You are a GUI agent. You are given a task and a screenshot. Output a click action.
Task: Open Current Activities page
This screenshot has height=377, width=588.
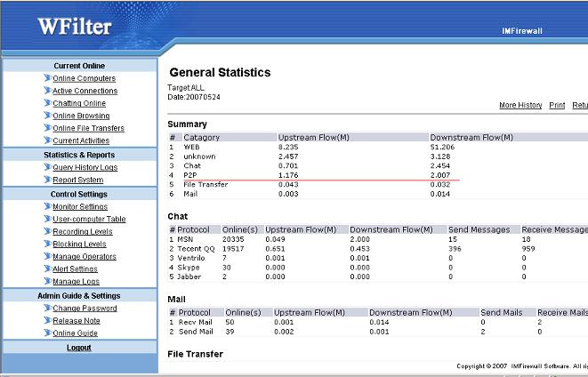81,140
